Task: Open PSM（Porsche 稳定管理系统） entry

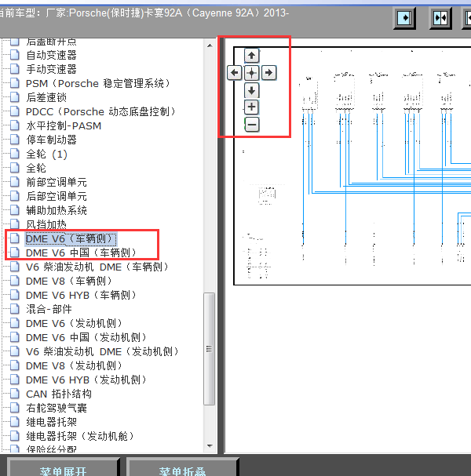Action: point(98,83)
